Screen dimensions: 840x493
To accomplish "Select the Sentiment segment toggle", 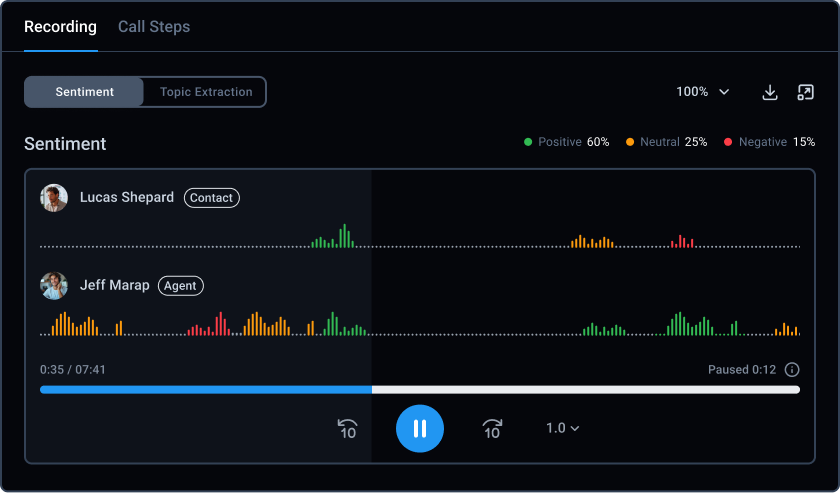I will click(x=85, y=92).
